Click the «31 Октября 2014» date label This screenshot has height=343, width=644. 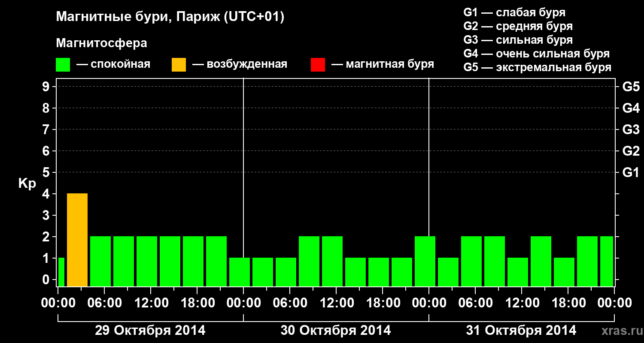point(521,331)
